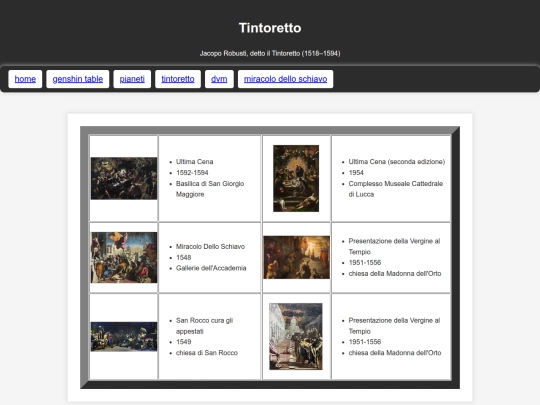Screen dimensions: 540x405
Task: Click 'Complesso Museale Cattedrale di Lucca' text
Action: [x=396, y=189]
